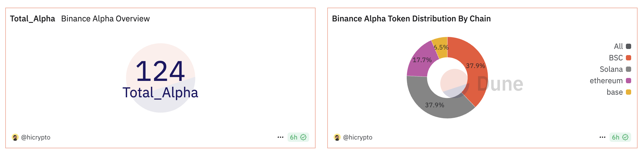Toggle the All series legend label
Viewport: 644px width, 153px height.
click(x=618, y=46)
